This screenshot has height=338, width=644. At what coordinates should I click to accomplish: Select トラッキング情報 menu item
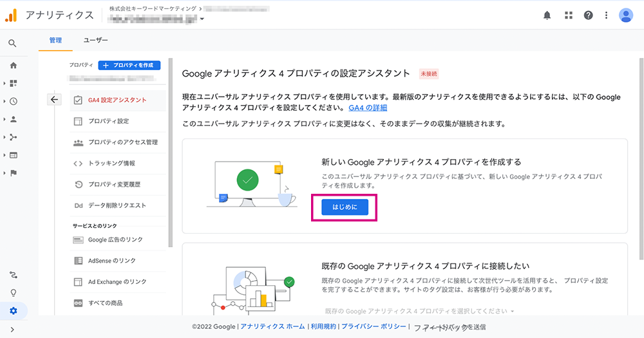pos(118,164)
